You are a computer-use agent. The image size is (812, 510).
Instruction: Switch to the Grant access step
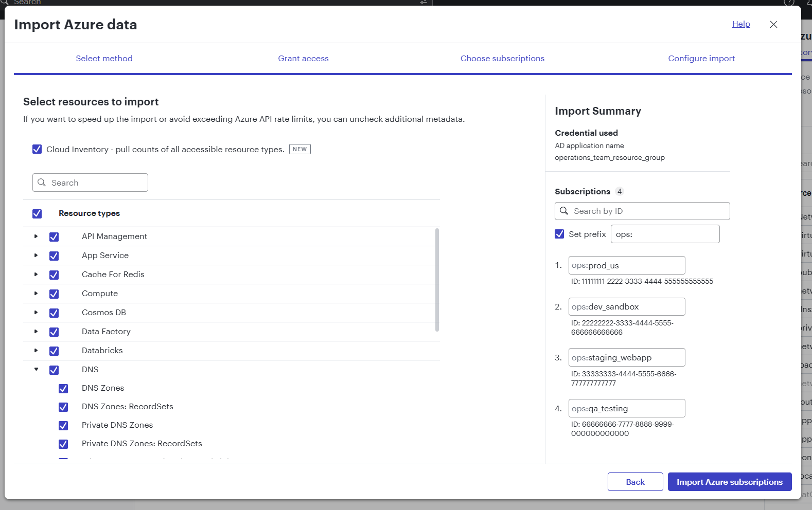click(x=303, y=59)
